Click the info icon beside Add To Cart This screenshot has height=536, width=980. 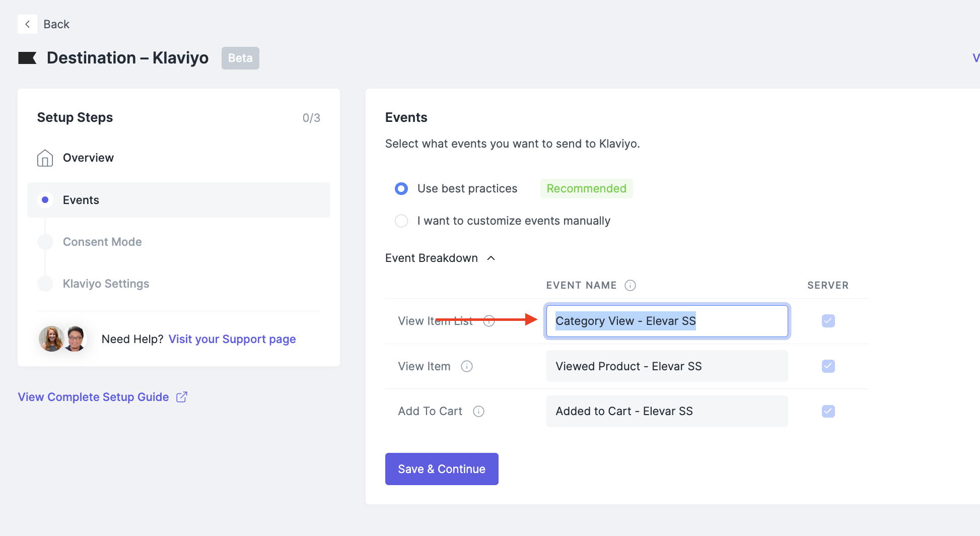(478, 411)
